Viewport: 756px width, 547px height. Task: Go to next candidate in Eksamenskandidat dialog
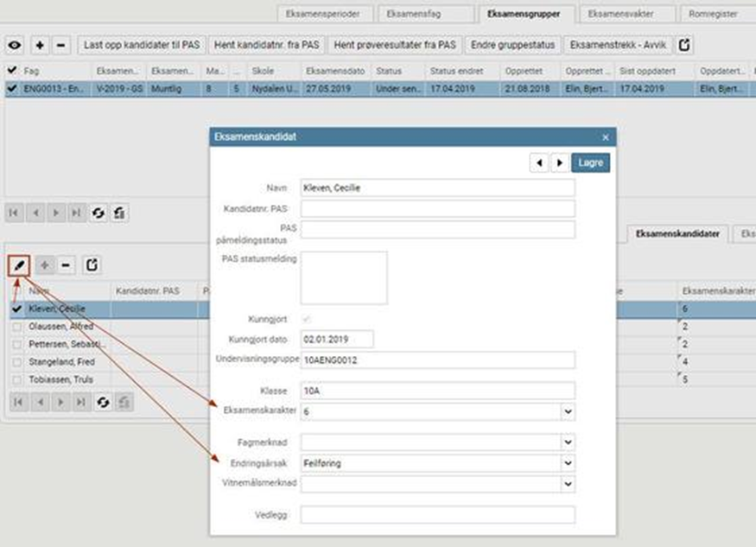tap(560, 162)
